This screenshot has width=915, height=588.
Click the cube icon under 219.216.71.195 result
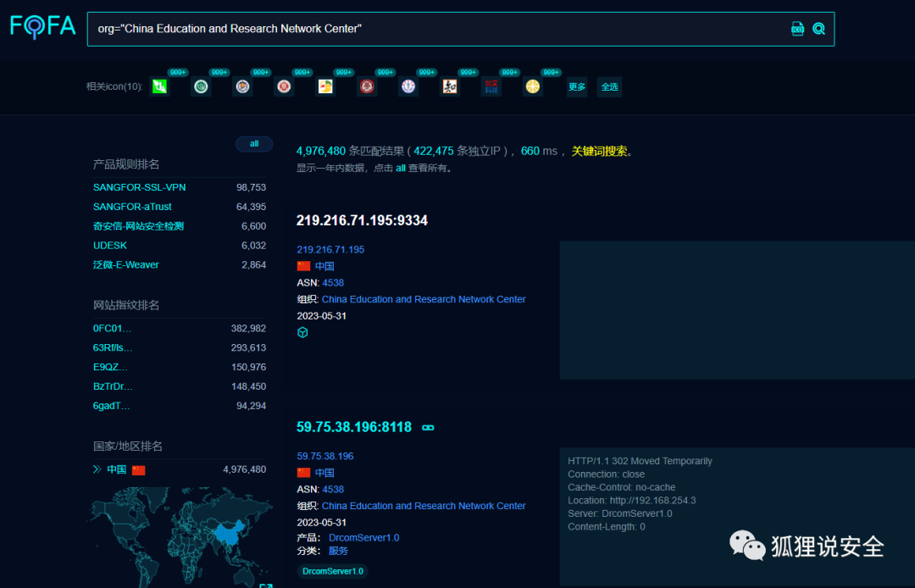tap(302, 332)
